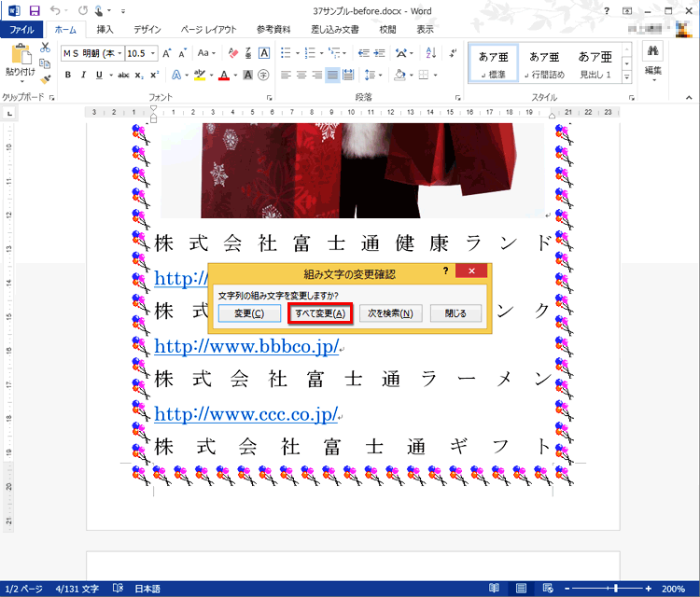Toggle bold formatting
This screenshot has height=597, width=700.
[68, 75]
